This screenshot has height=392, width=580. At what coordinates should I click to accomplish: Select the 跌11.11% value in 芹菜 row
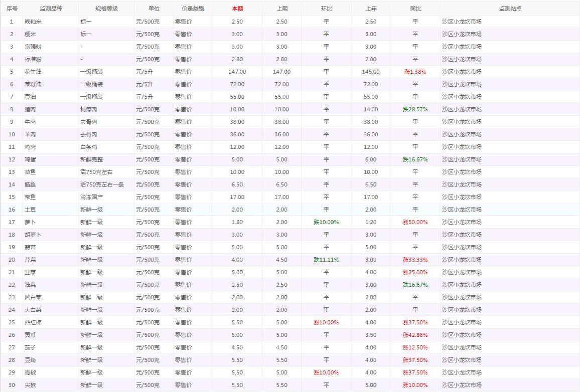click(326, 260)
